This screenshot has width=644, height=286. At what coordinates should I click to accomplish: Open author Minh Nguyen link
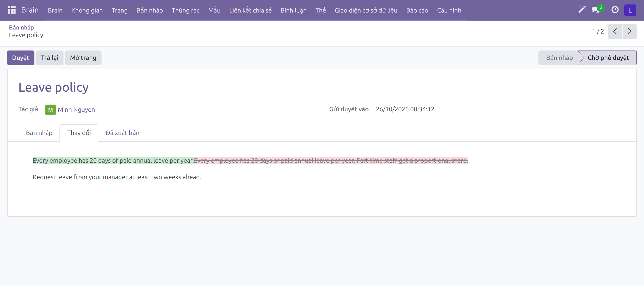76,109
